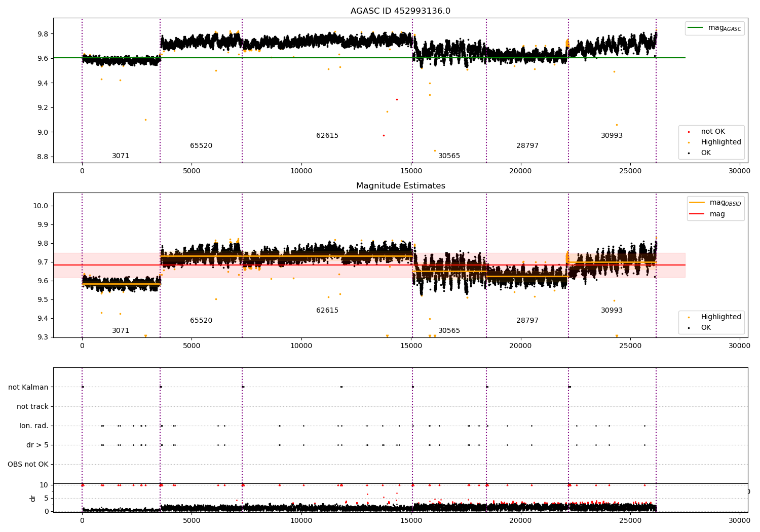Click the 'not Kalman' row label
760x532 pixels.
(28, 388)
